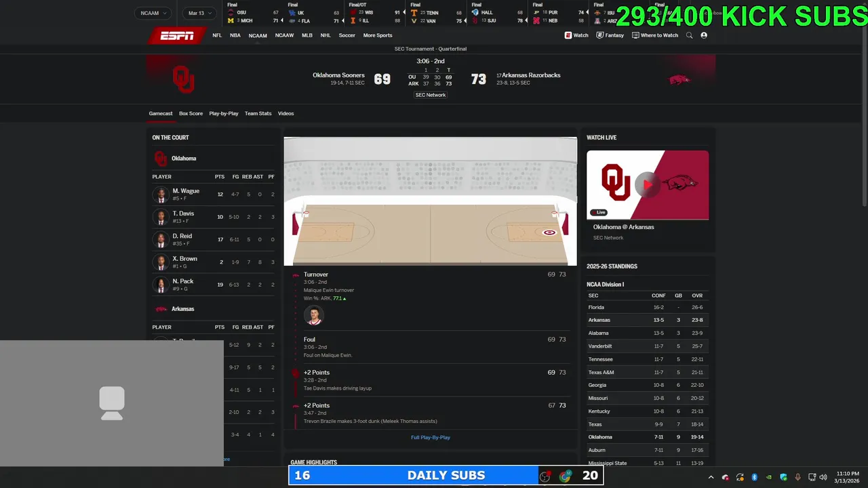
Task: Click the Bluetooth tray icon
Action: 754,477
